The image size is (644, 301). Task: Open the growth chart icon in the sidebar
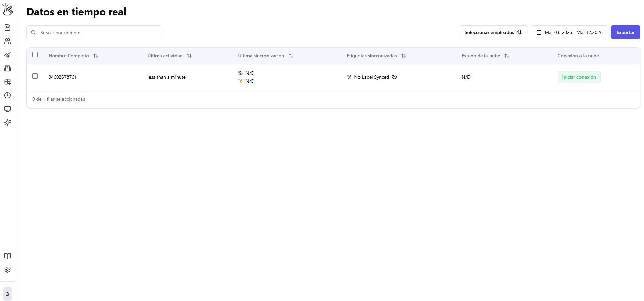(7, 55)
